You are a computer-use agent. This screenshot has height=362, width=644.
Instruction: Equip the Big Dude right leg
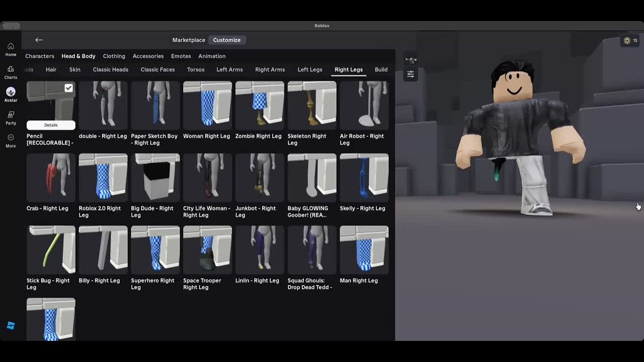pos(155,178)
